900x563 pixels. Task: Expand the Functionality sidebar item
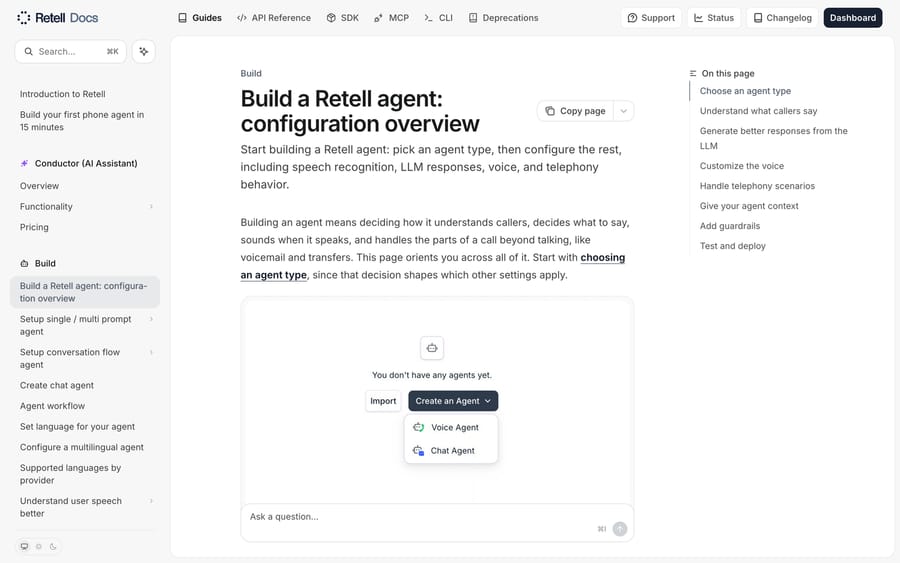click(151, 207)
